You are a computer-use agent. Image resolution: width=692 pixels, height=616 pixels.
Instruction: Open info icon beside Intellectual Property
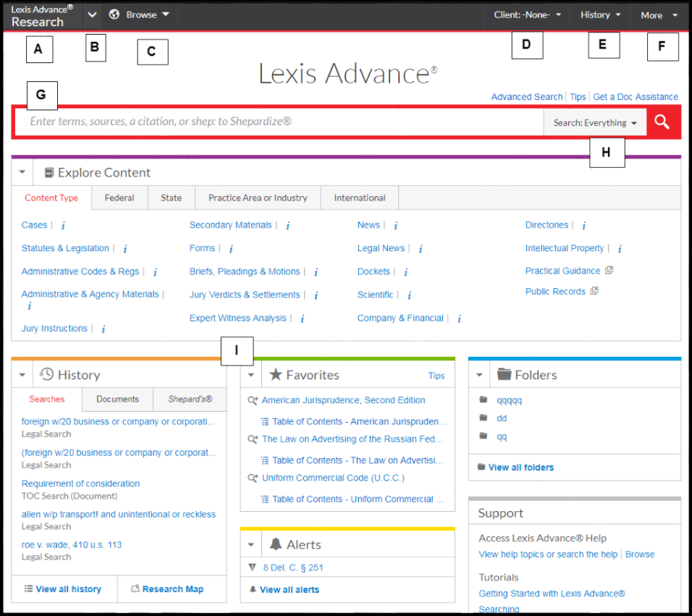click(x=620, y=249)
